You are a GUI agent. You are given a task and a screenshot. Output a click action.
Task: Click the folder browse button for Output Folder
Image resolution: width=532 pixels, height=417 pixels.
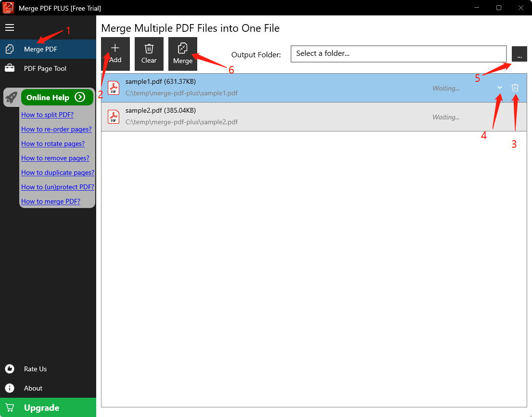tap(519, 54)
